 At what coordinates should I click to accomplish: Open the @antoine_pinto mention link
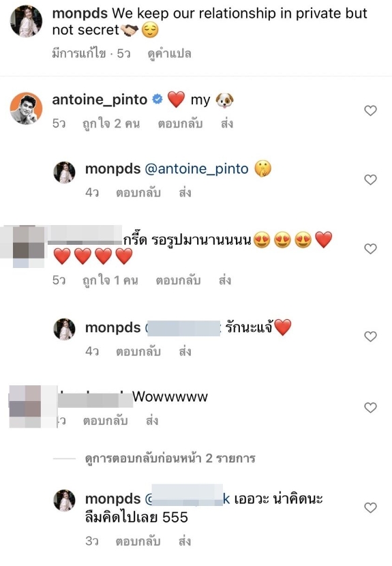click(196, 169)
